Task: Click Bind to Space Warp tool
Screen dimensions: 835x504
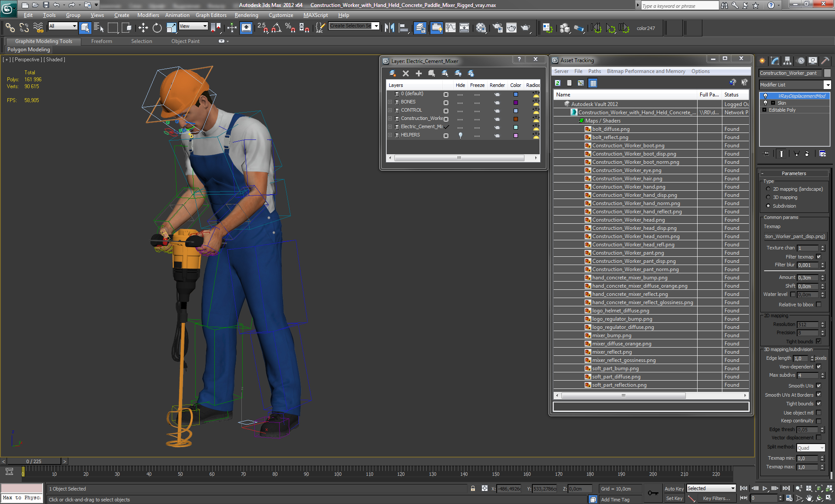Action: point(38,28)
